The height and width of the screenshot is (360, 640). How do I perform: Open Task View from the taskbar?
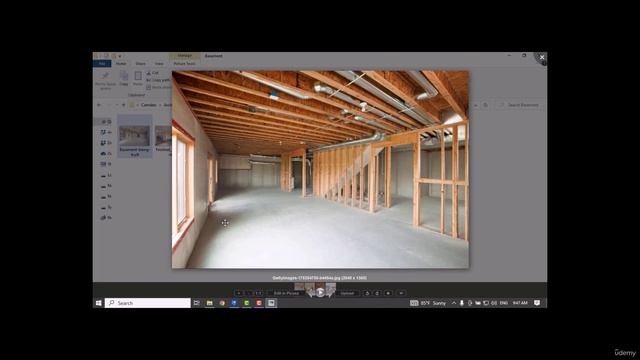pyautogui.click(x=197, y=303)
